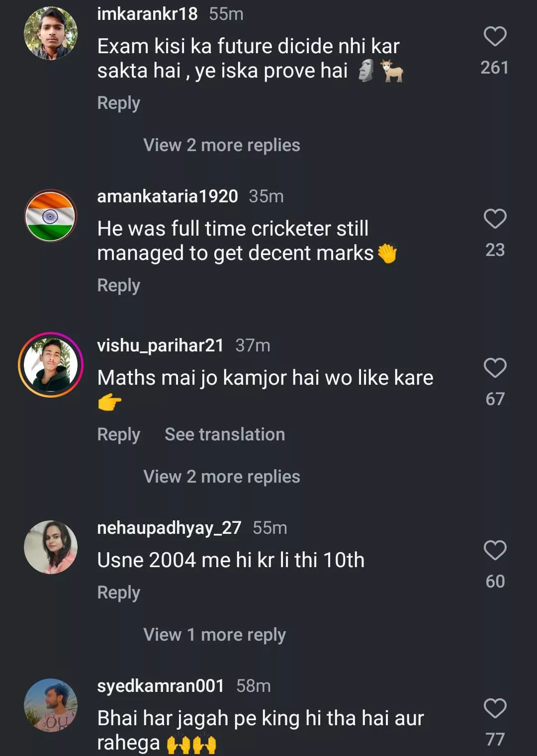Reply to imkarankr18's comment
The width and height of the screenshot is (537, 756).
coord(118,103)
